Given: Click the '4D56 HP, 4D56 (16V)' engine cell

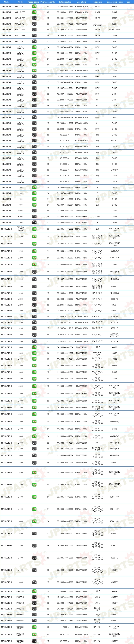Looking at the screenshot, I should click(114, 335).
